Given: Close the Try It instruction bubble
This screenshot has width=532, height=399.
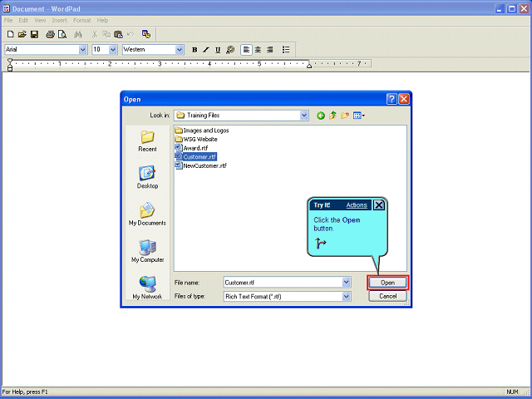Looking at the screenshot, I should tap(379, 205).
